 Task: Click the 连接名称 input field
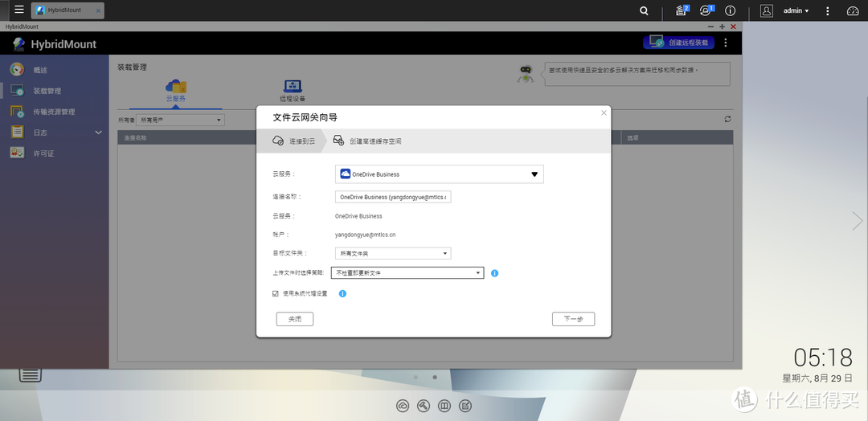(393, 197)
